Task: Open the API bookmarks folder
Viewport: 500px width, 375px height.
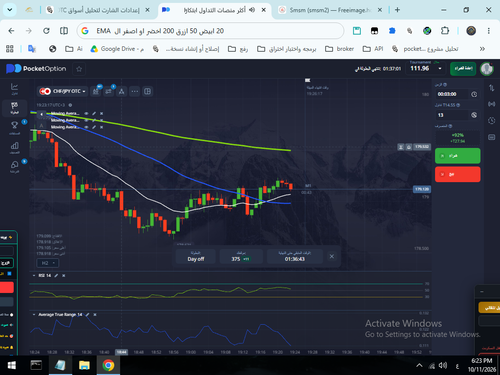Action: [373, 49]
